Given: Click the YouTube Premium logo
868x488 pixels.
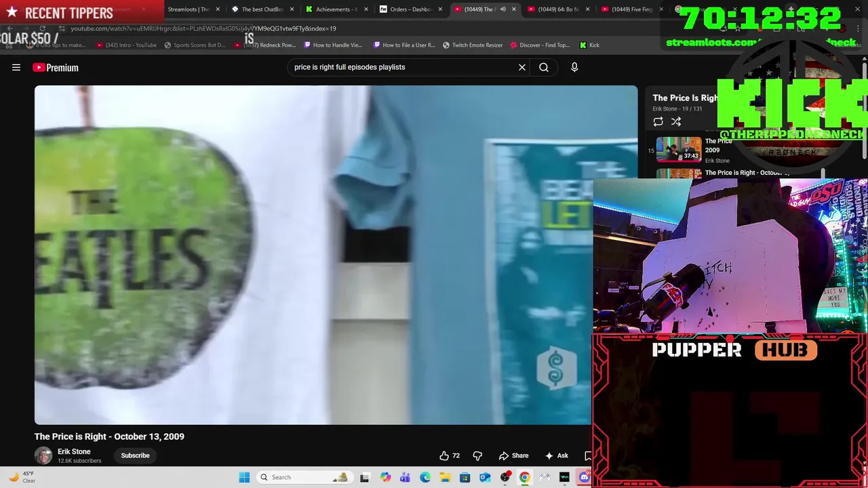Looking at the screenshot, I should (56, 67).
